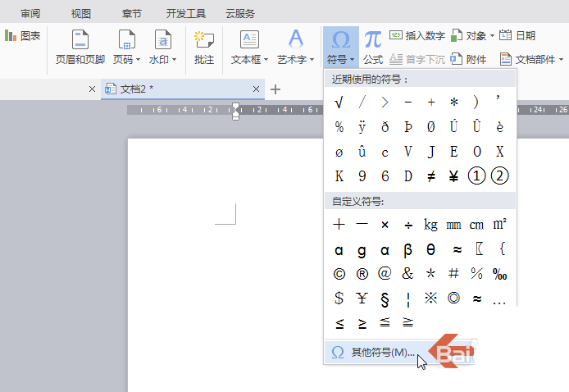Insert the { left brace symbol

pos(503,249)
